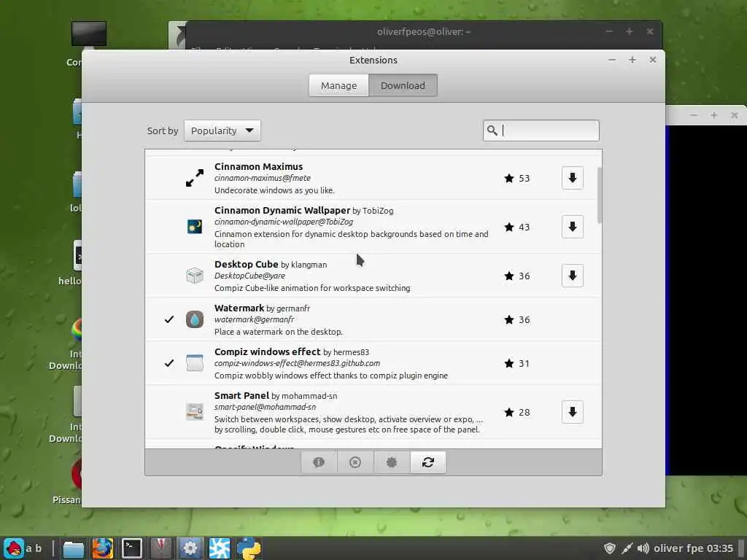Download the Smart Panel extension
The height and width of the screenshot is (560, 747).
[x=572, y=412]
